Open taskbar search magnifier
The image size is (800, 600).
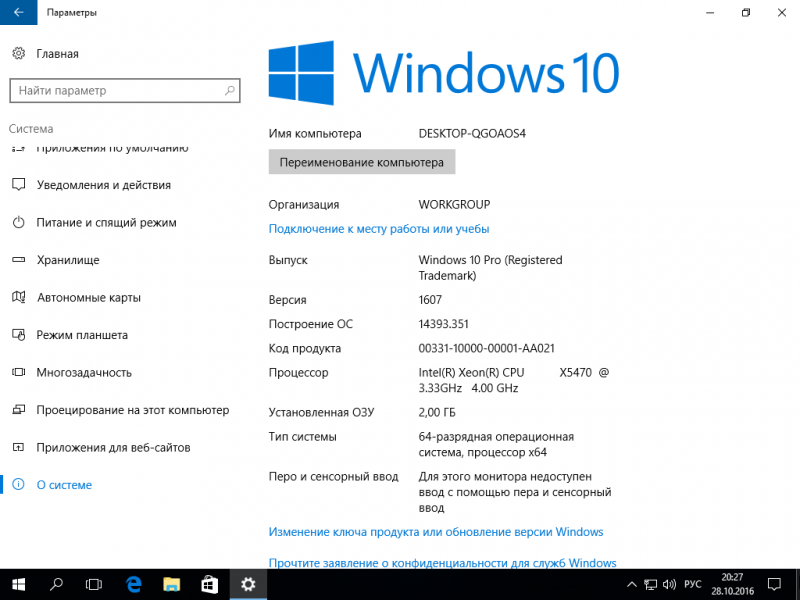click(56, 585)
